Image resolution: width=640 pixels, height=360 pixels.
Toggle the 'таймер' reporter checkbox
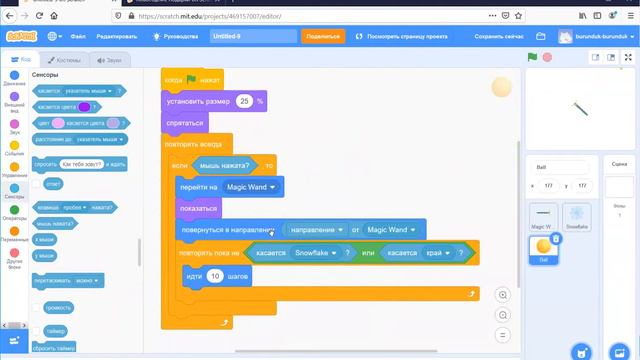[x=36, y=331]
